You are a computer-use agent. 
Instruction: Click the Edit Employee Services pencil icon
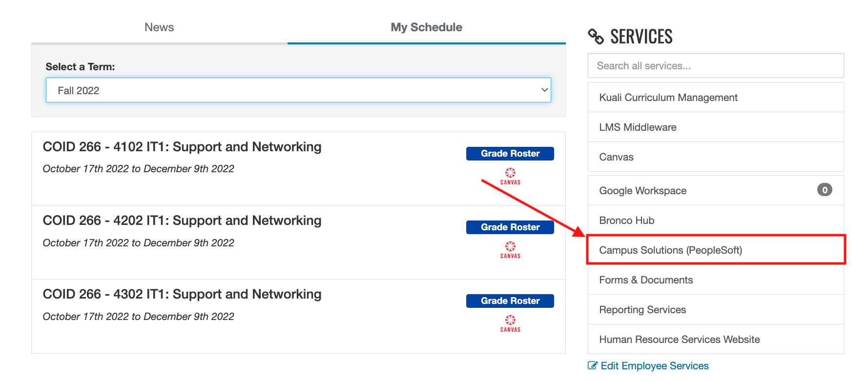click(x=593, y=365)
